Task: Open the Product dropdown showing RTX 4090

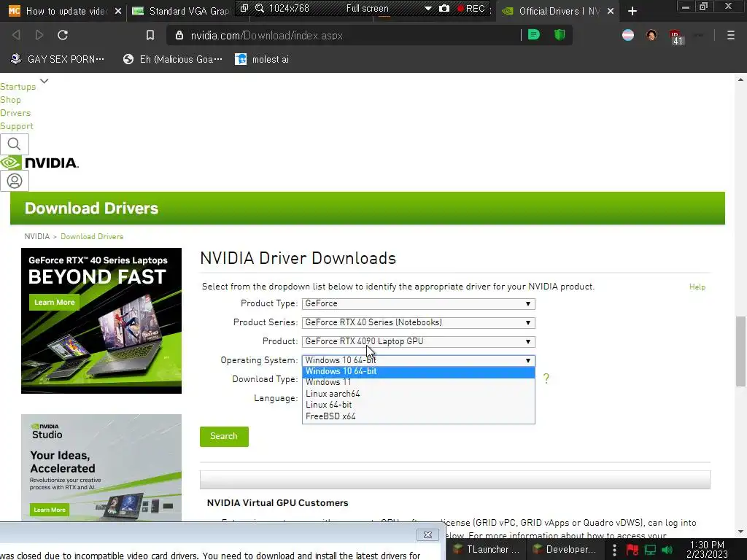Action: tap(418, 341)
